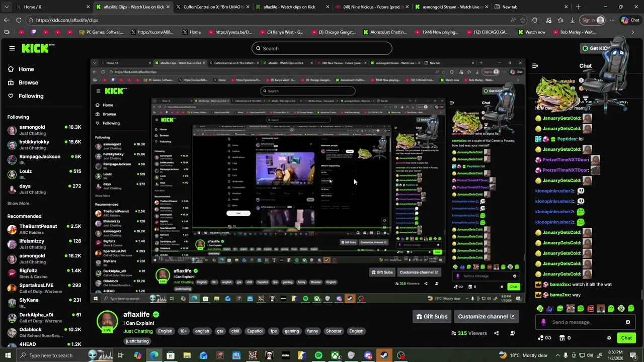Switch to the asmongold Stream tab

(452, 7)
